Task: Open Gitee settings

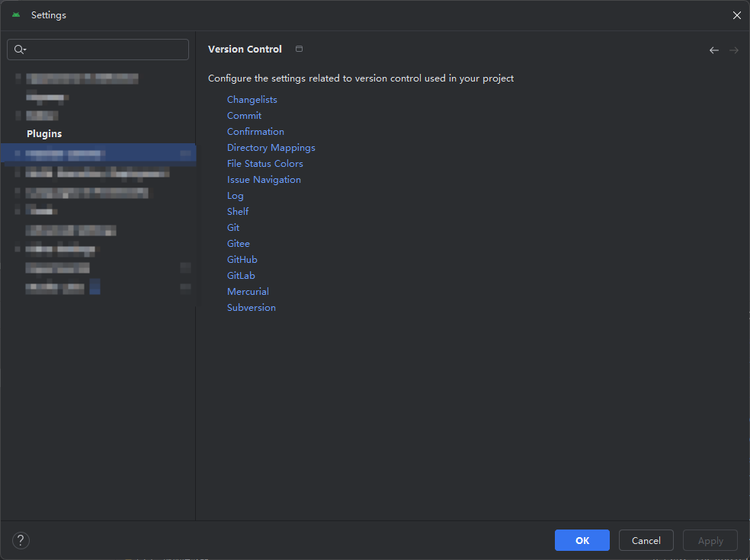Action: [238, 243]
